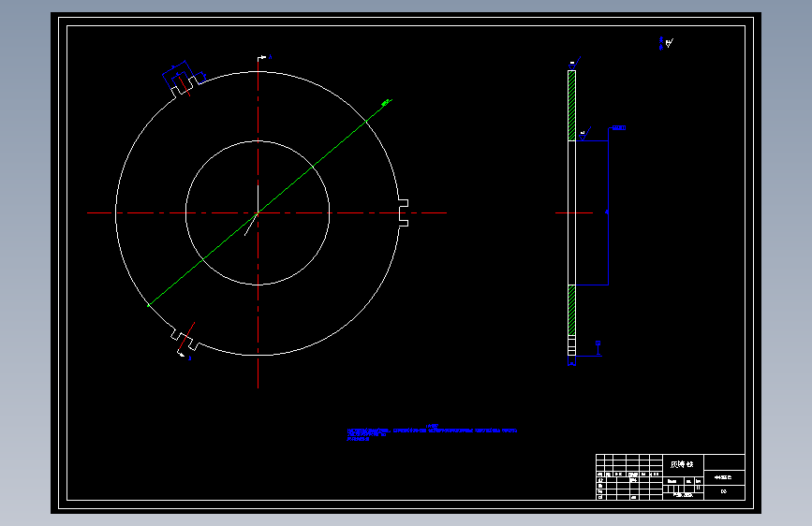
Task: Select the roughness symbol at top of section view
Action: (x=575, y=63)
